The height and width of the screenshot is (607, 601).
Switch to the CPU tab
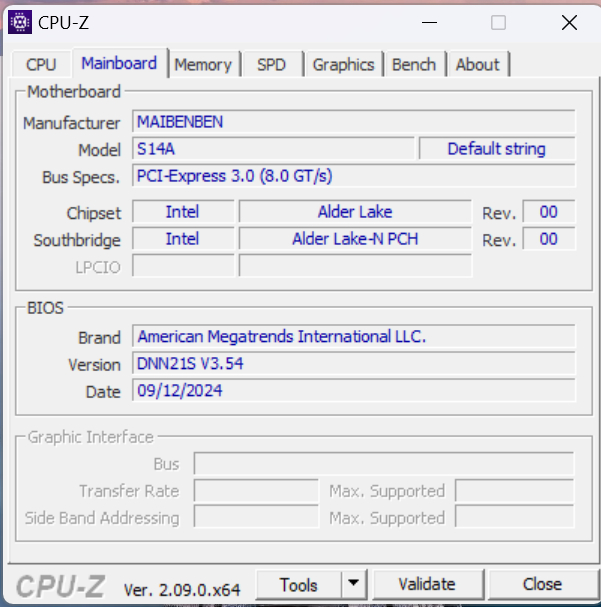41,64
